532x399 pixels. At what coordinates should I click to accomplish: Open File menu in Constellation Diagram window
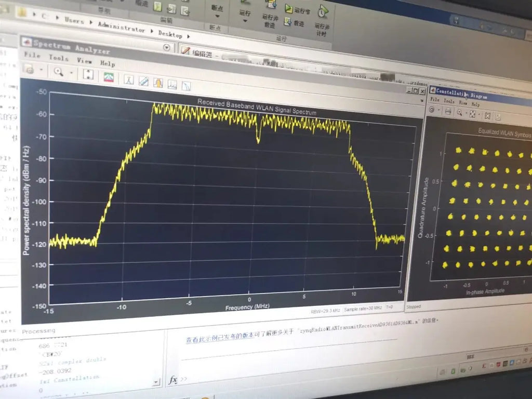435,99
